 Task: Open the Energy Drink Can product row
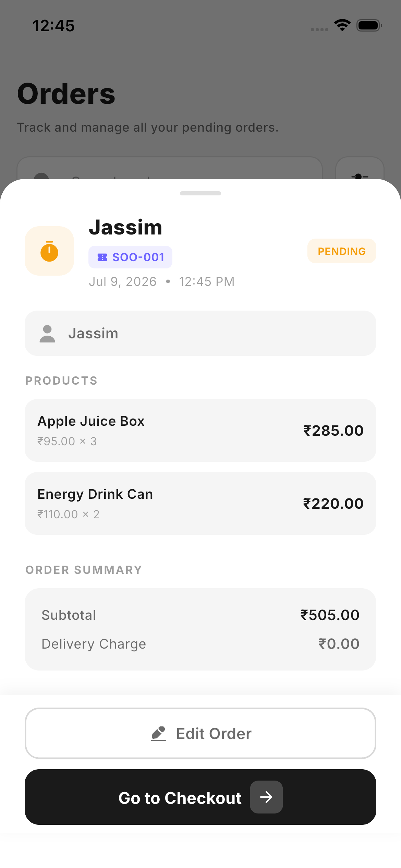[200, 503]
